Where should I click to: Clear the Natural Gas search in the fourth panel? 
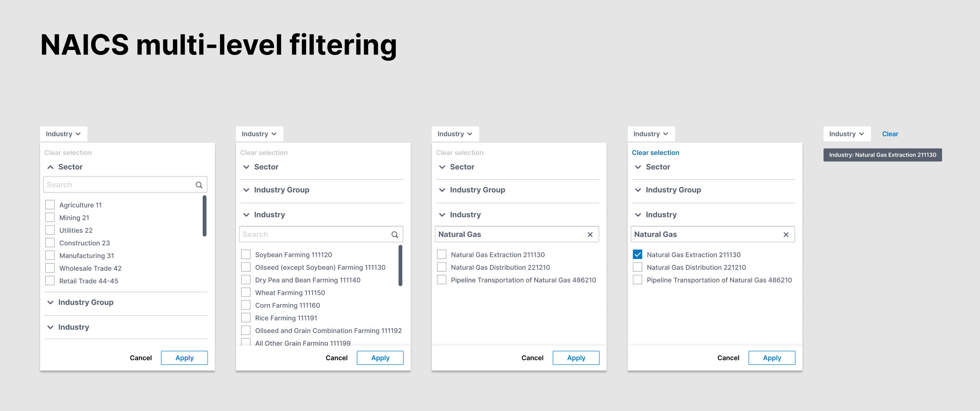[x=786, y=234]
